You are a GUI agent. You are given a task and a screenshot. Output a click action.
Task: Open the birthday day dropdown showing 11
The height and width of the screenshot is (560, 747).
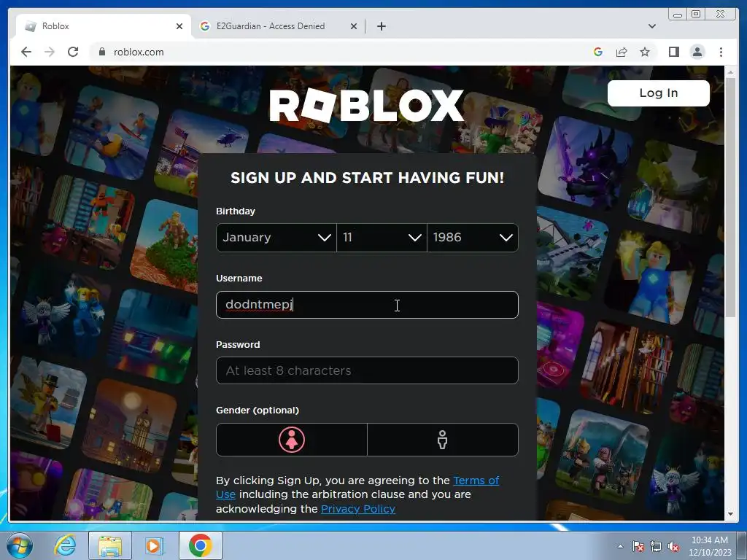382,237
